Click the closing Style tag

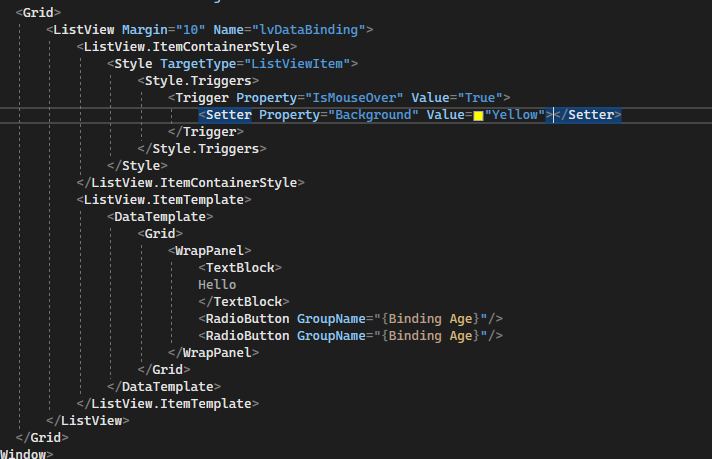(x=137, y=166)
